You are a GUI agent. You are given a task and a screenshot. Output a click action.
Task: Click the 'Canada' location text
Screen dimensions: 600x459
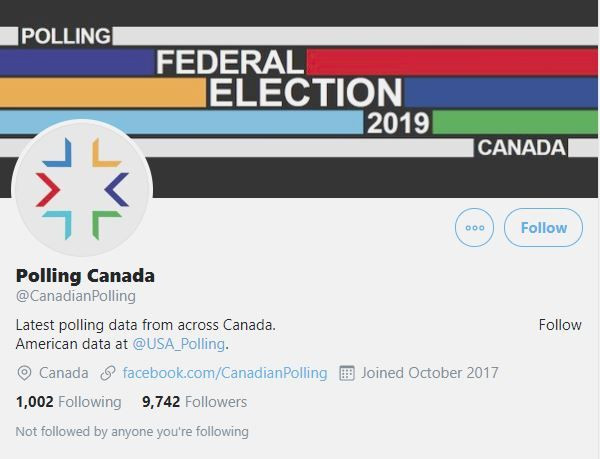pos(64,373)
